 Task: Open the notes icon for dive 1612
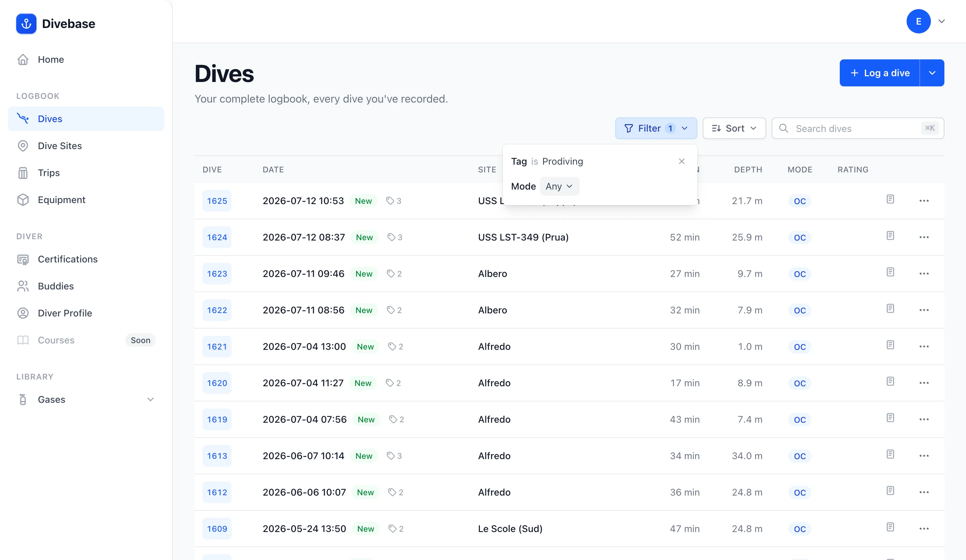890,490
